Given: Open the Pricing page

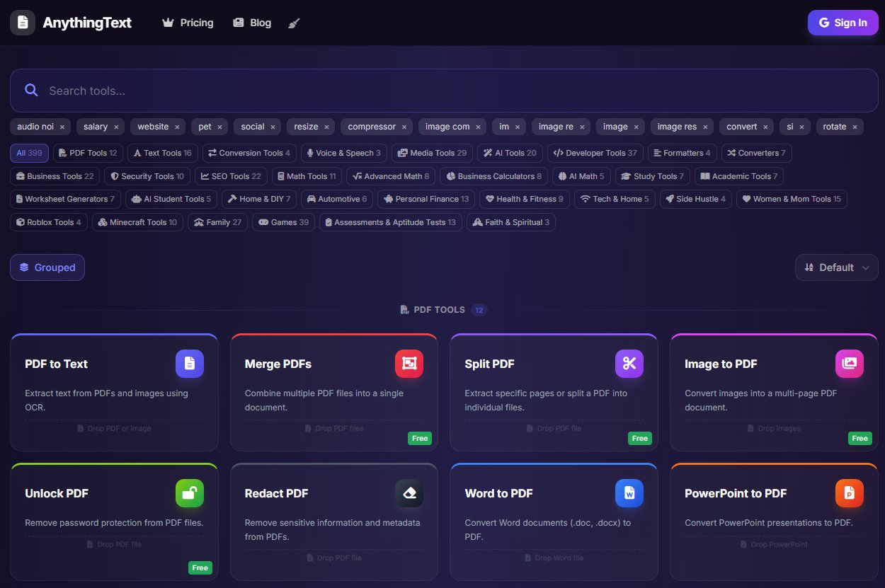Looking at the screenshot, I should [x=188, y=23].
